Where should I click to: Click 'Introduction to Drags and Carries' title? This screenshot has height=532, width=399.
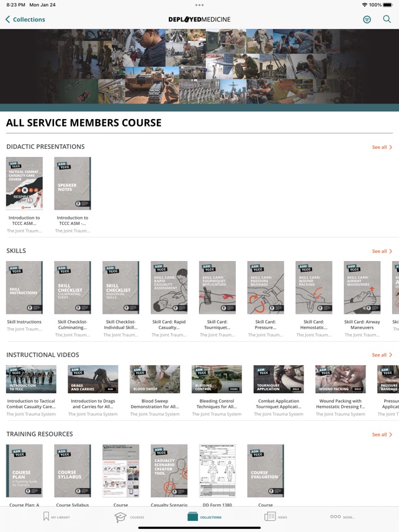(93, 404)
